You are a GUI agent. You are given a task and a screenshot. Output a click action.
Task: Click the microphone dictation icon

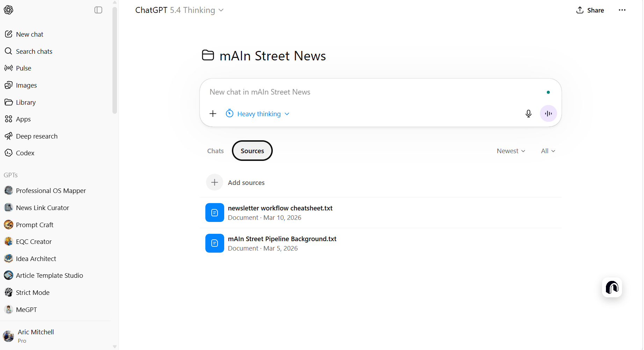[528, 114]
